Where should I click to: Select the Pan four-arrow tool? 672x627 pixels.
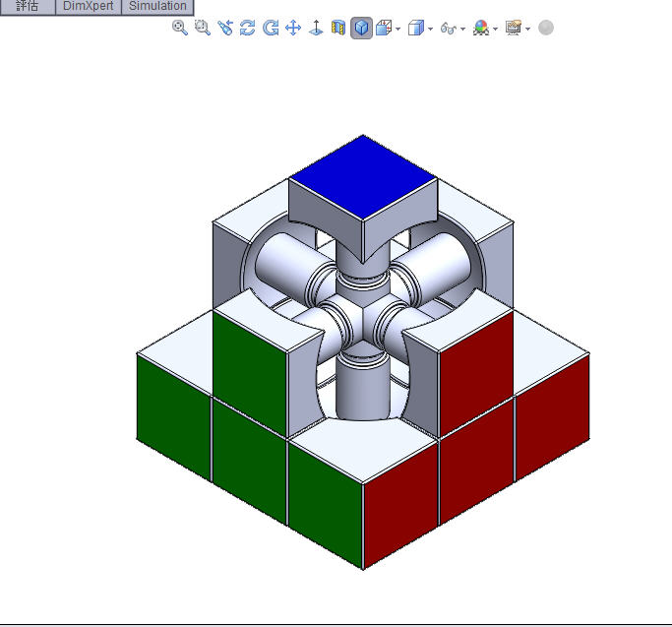click(x=293, y=28)
